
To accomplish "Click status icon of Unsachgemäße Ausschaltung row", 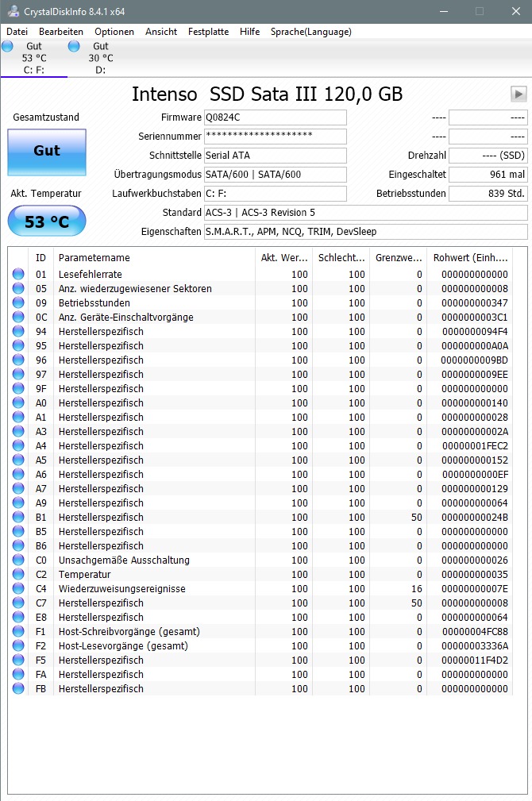I will tap(18, 560).
